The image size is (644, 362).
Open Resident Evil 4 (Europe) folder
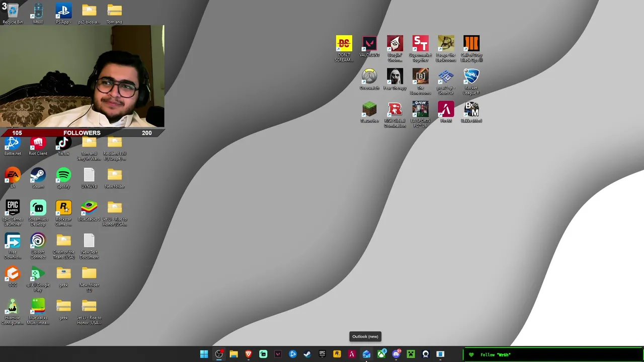115,149
